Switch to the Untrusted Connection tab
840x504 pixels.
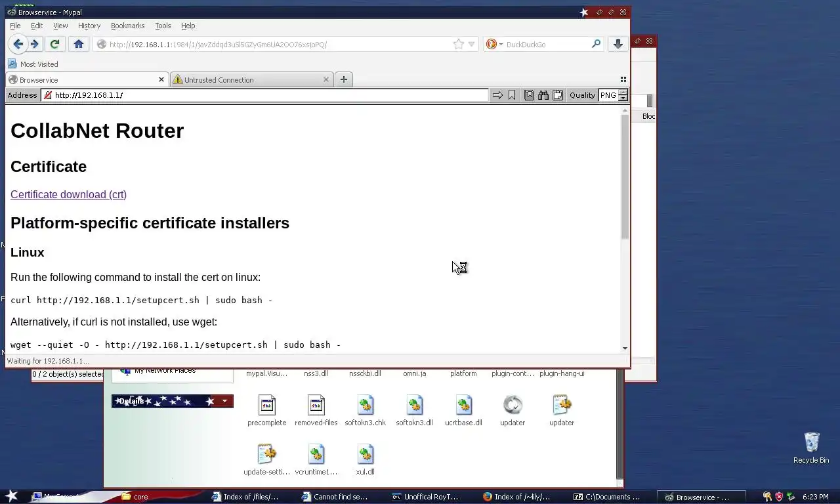[251, 79]
